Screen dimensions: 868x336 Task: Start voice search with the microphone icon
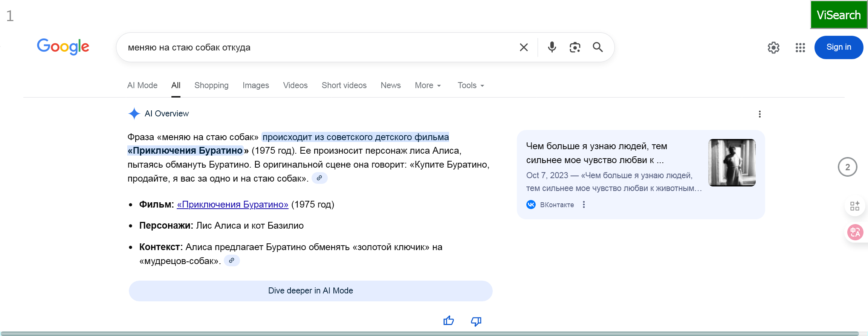552,47
